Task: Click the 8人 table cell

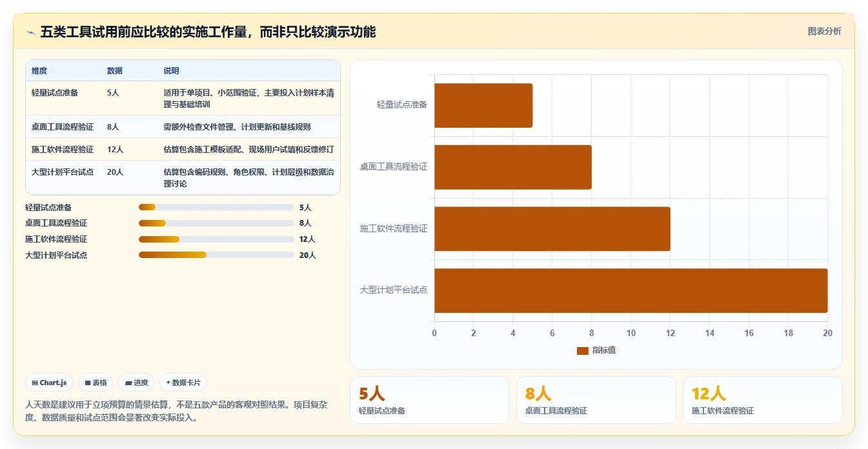Action: [113, 126]
